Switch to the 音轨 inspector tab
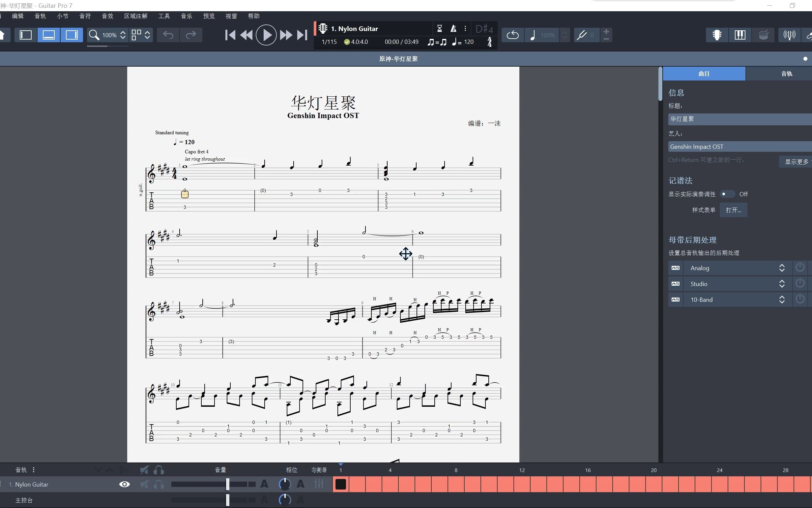The width and height of the screenshot is (812, 508). click(x=787, y=74)
